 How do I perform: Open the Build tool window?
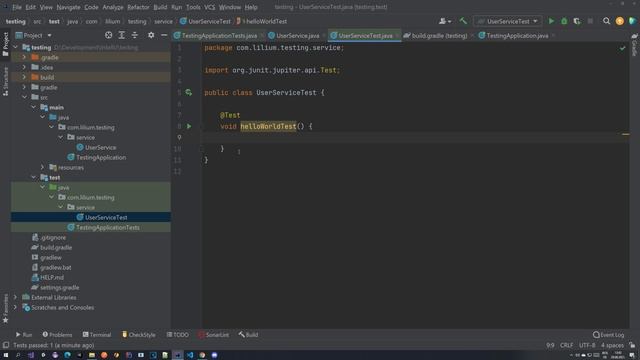[248, 335]
